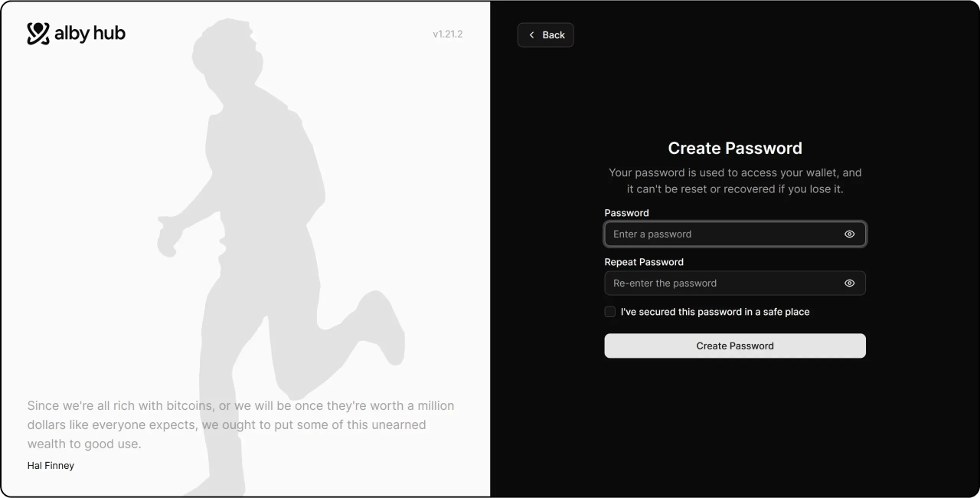
Task: Click the Hal Finney bitcoin quote text
Action: coord(240,424)
